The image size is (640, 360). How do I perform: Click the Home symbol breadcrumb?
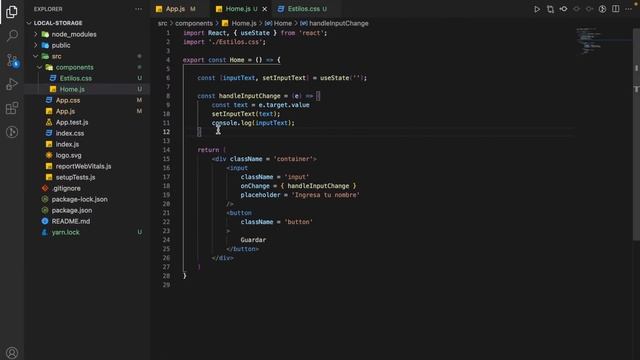click(x=283, y=24)
